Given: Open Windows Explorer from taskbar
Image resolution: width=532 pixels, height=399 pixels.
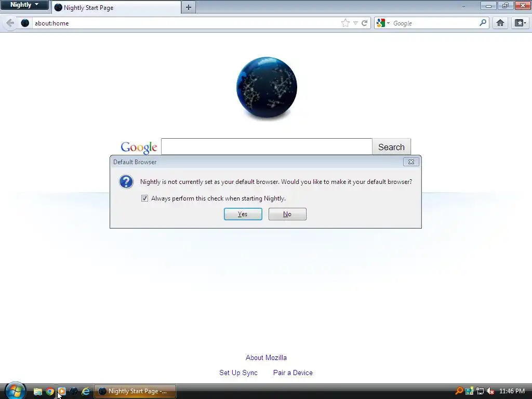Looking at the screenshot, I should 37,392.
